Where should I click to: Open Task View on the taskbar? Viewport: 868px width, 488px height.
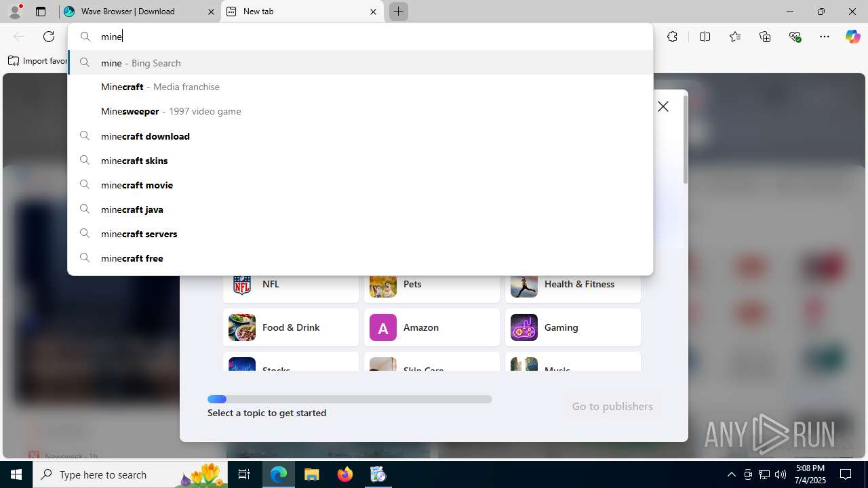click(x=245, y=474)
